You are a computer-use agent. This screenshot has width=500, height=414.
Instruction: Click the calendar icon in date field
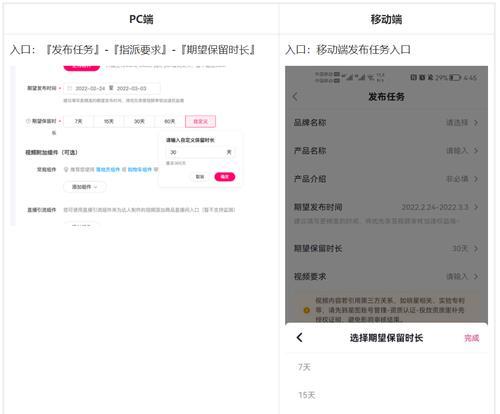pos(69,88)
